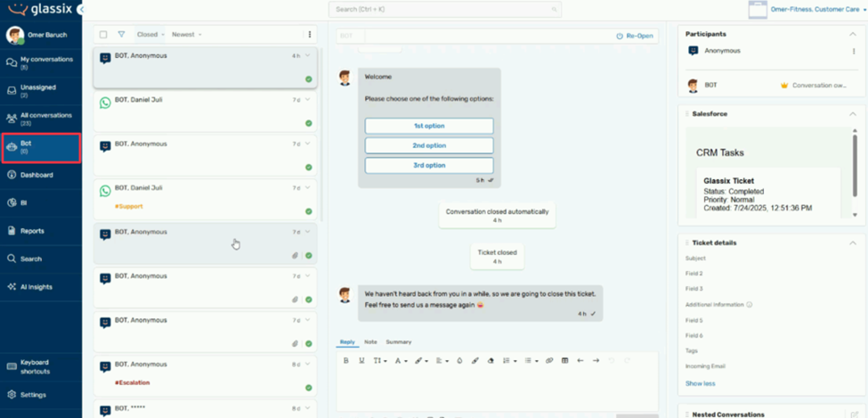Switch to the Summary tab
This screenshot has height=418, width=868.
[x=399, y=342]
